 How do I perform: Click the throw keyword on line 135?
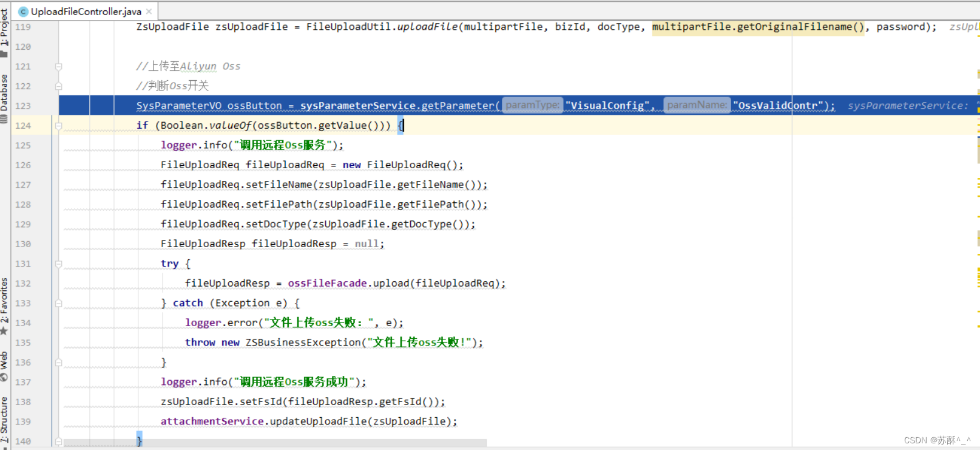pyautogui.click(x=200, y=343)
